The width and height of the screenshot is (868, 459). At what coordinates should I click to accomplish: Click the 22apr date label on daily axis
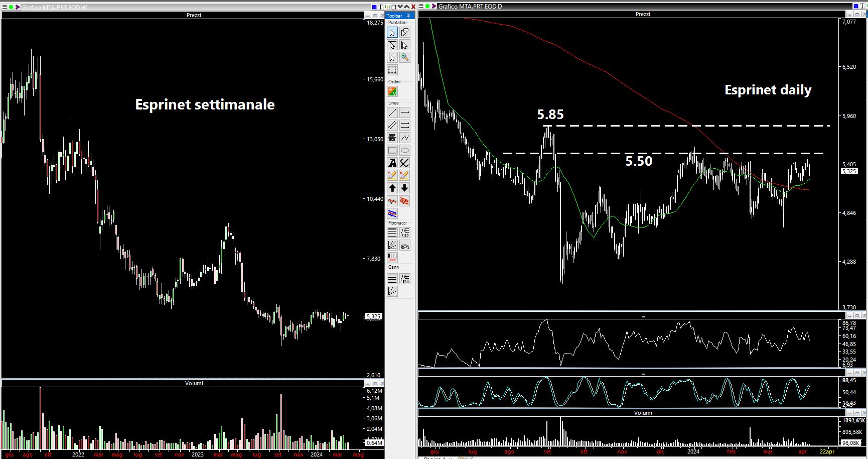827,451
